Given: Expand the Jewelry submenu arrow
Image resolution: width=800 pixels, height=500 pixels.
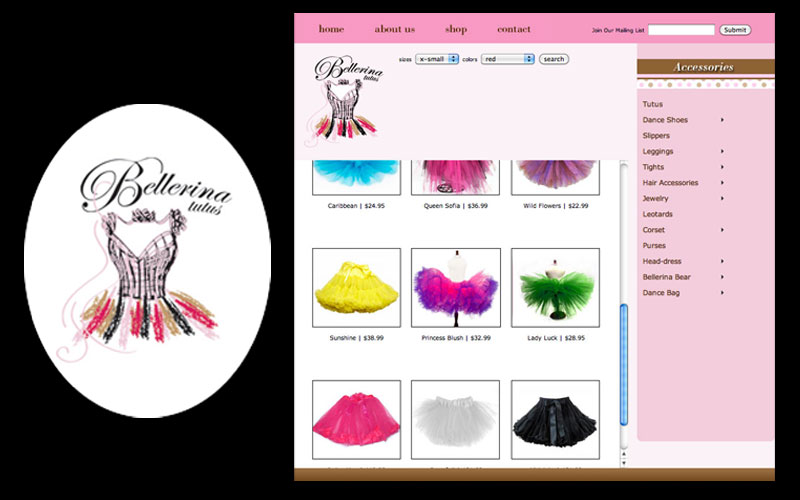Looking at the screenshot, I should pos(722,199).
